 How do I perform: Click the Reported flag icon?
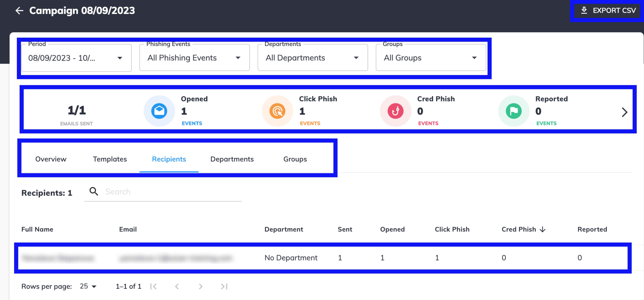pos(514,111)
